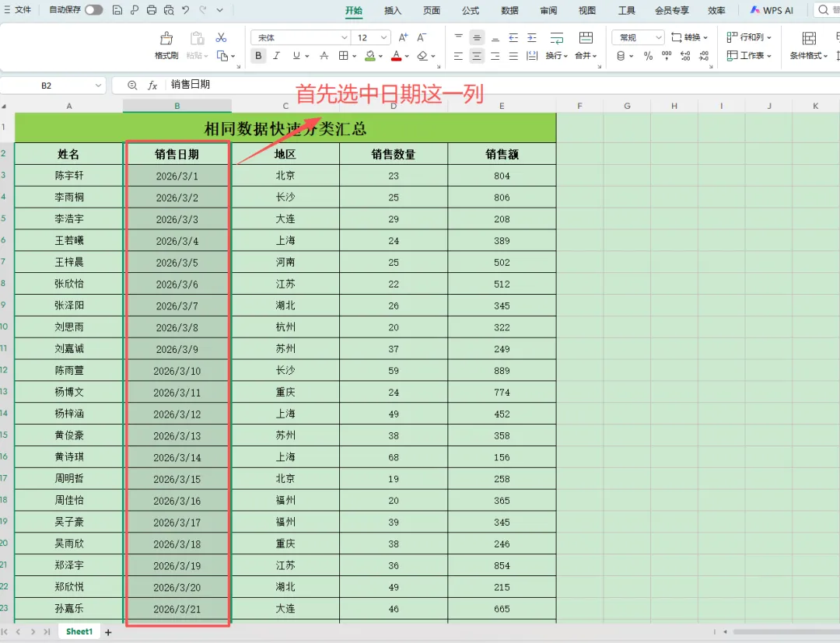Screen dimensions: 840x643
Task: Toggle Italic formatting
Action: [x=276, y=56]
